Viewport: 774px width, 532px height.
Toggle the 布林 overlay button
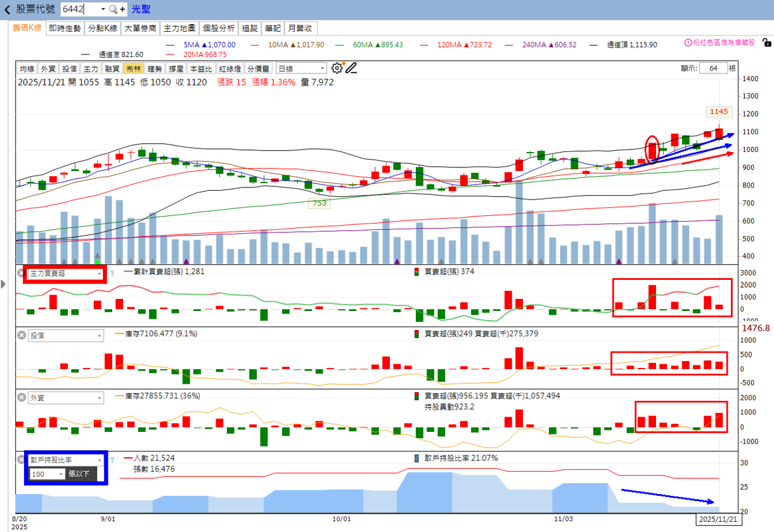(134, 68)
